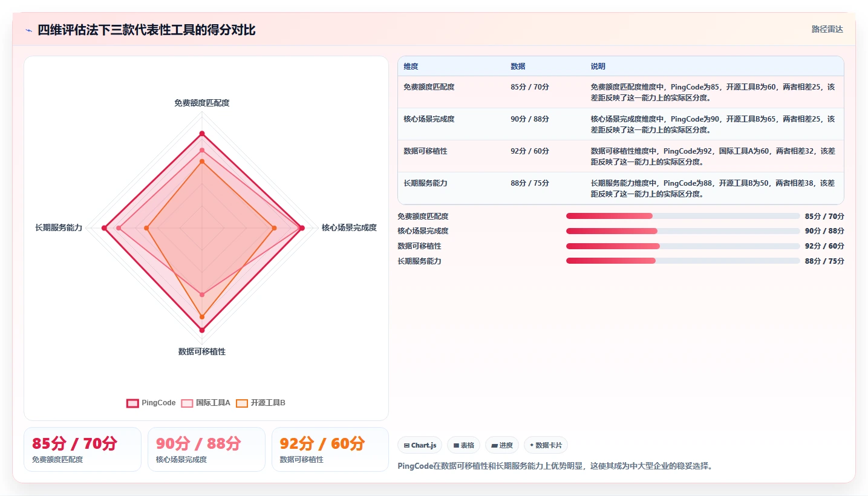The image size is (868, 496).
Task: Click 长期服务能力 label in progress list
Action: (419, 261)
